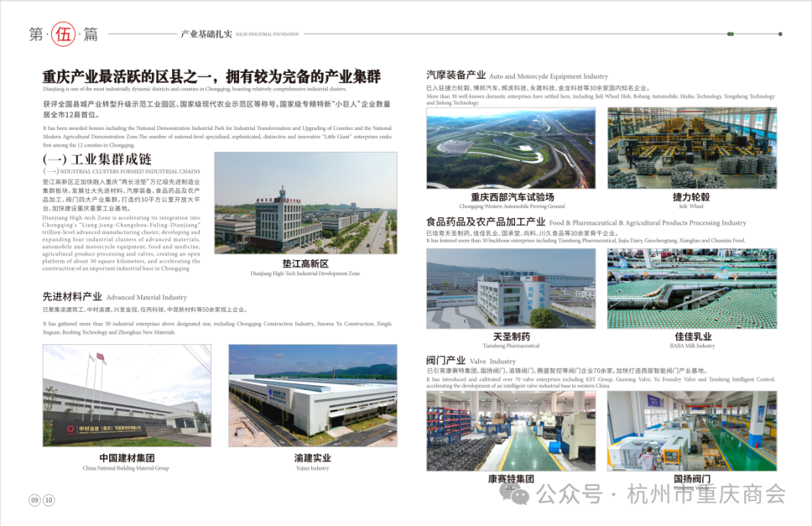This screenshot has height=526, width=812.
Task: Click the heading (一) 工业集群成链
Action: (x=97, y=159)
